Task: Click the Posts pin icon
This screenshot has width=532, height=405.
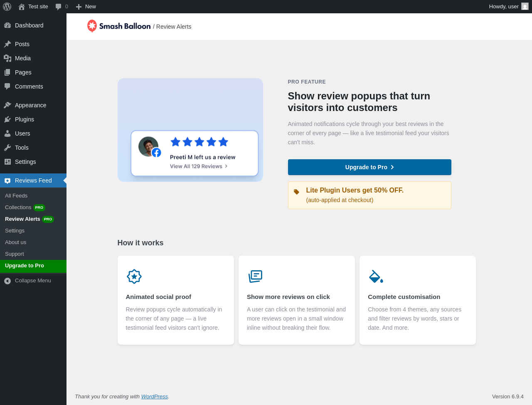Action: 7,44
